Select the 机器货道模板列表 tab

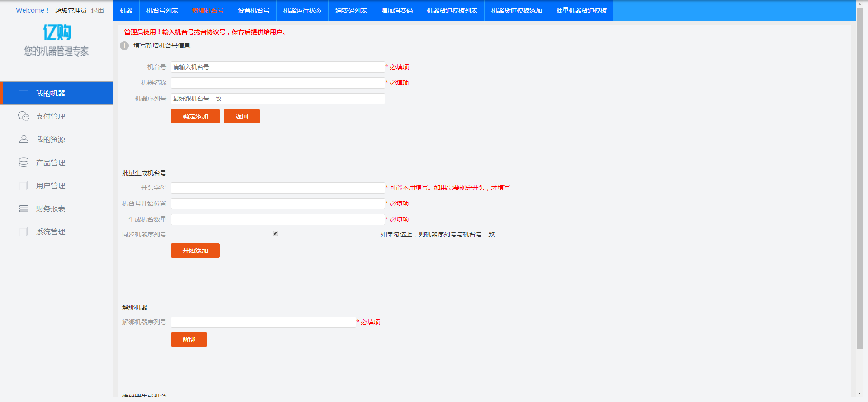tap(452, 10)
